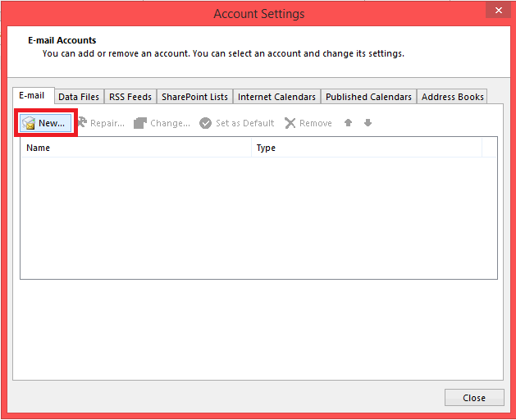Screen dimensions: 516x420
Task: Select the SharePoint Lists tab
Action: 194,97
